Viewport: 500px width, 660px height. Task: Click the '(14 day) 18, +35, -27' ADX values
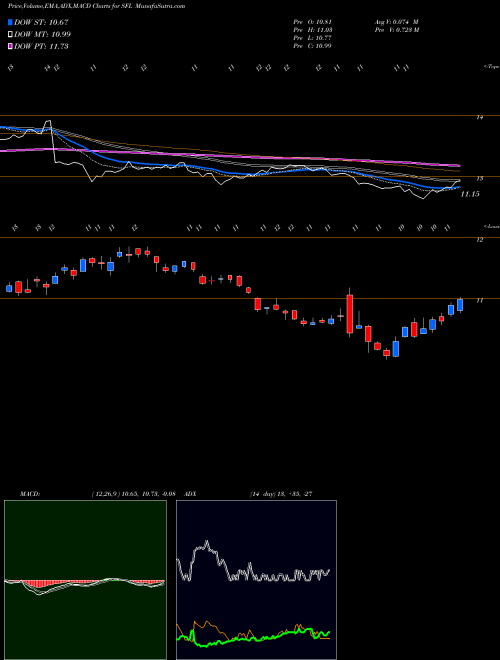click(281, 494)
